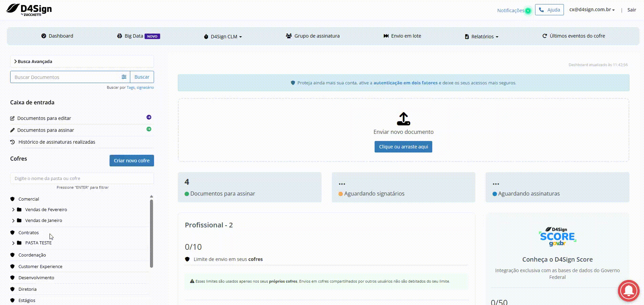Open Envio em lote menu item

tap(402, 36)
